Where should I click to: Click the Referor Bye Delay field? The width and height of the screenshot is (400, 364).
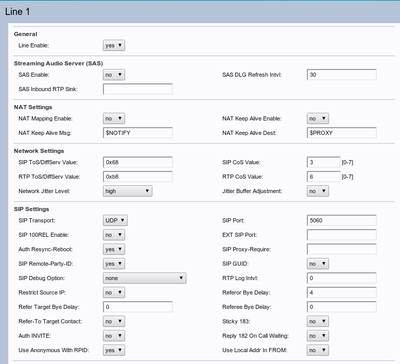click(342, 292)
